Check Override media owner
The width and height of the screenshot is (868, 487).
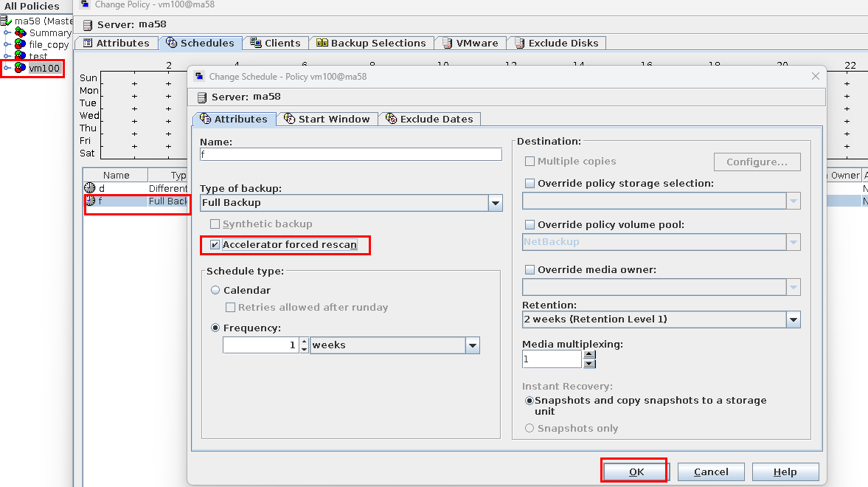(x=530, y=270)
